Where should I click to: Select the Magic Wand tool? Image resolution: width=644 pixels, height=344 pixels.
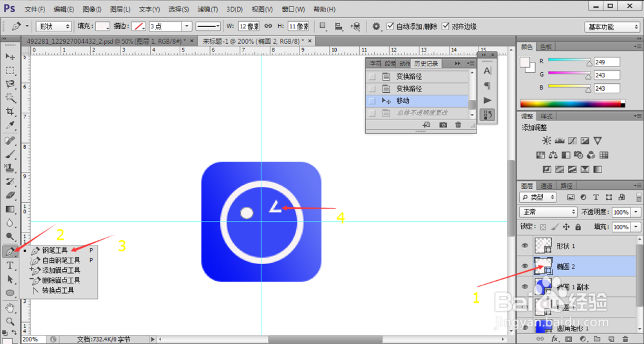(10, 97)
